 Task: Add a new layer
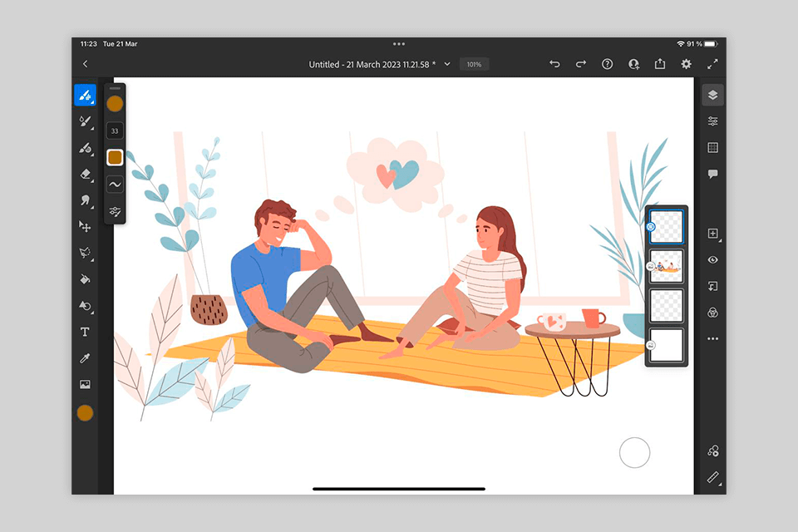(x=713, y=234)
